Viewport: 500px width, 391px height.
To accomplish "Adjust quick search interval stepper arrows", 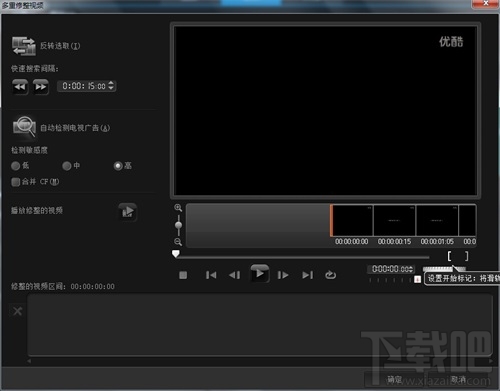I will 111,86.
